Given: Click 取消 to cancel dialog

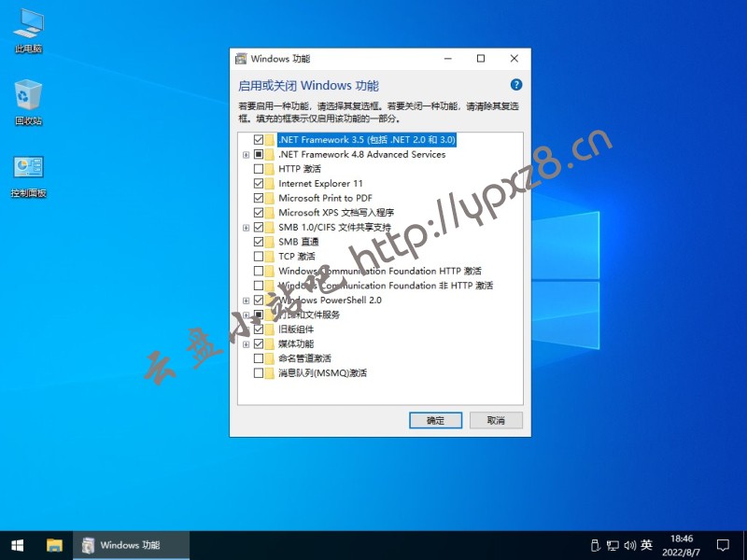Looking at the screenshot, I should tap(496, 421).
